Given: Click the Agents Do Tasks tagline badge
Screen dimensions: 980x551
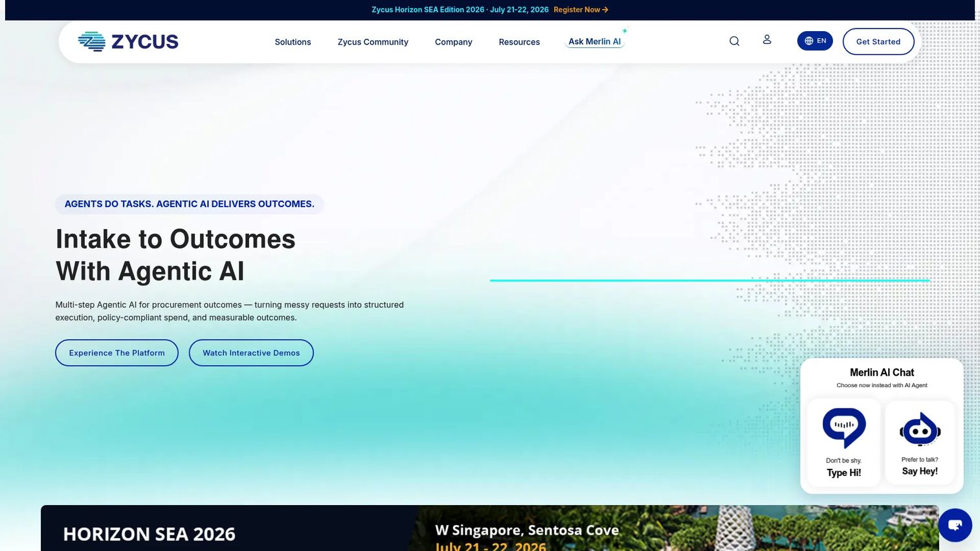Looking at the screenshot, I should click(190, 204).
